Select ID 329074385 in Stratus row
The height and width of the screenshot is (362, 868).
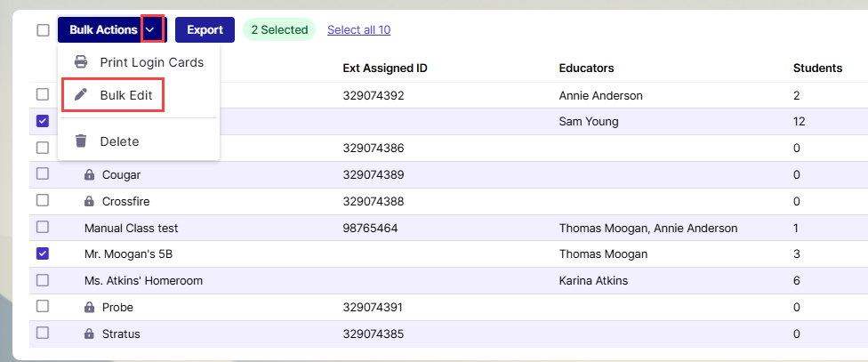click(x=374, y=334)
